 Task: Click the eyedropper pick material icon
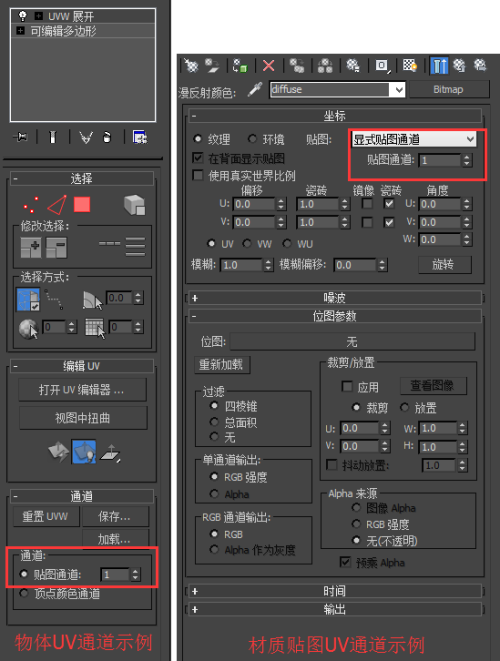[254, 89]
